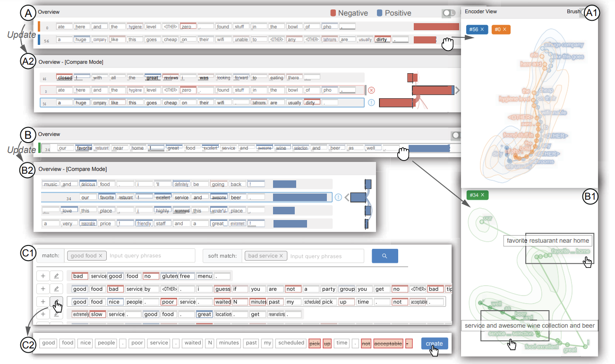Screen dimensions: 615x364
Task: Click the 'scheduled' token in the edit row
Action: (291, 343)
